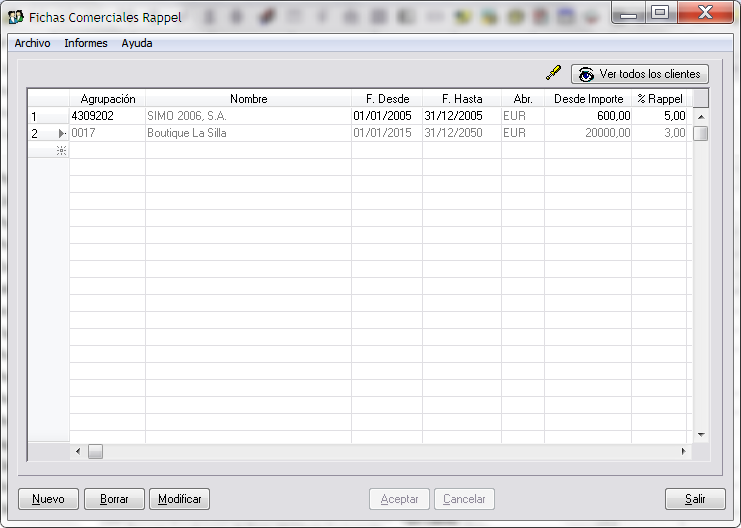741x528 pixels.
Task: Click cell 01/01/2015 in F. Desde
Action: click(x=387, y=133)
